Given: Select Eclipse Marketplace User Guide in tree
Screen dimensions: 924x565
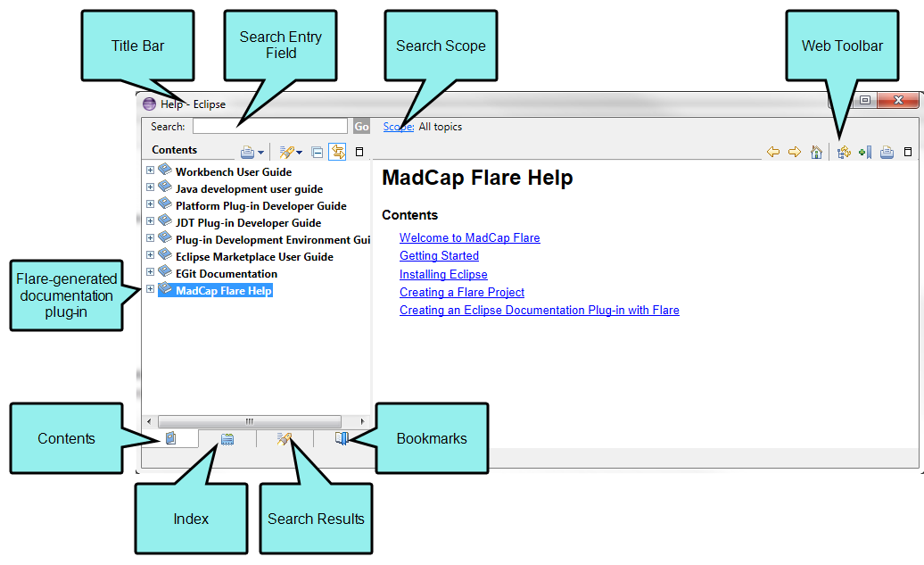Looking at the screenshot, I should pos(254,257).
